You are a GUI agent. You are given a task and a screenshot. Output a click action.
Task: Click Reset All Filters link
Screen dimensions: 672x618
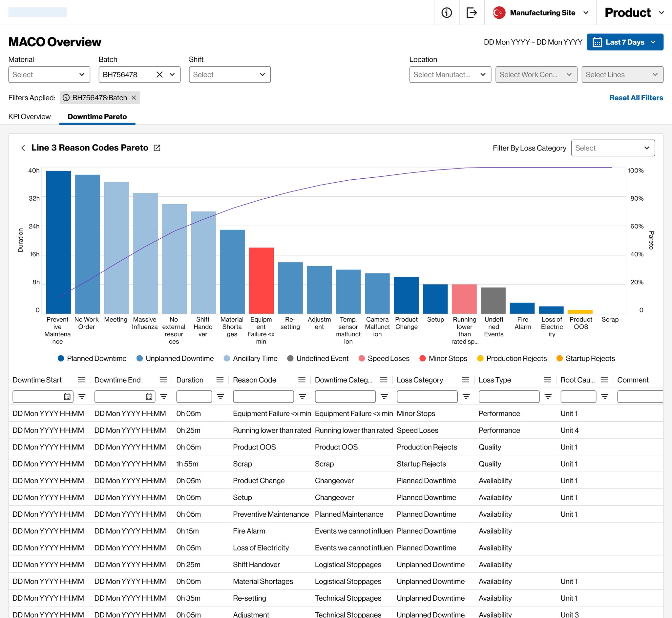pyautogui.click(x=636, y=98)
